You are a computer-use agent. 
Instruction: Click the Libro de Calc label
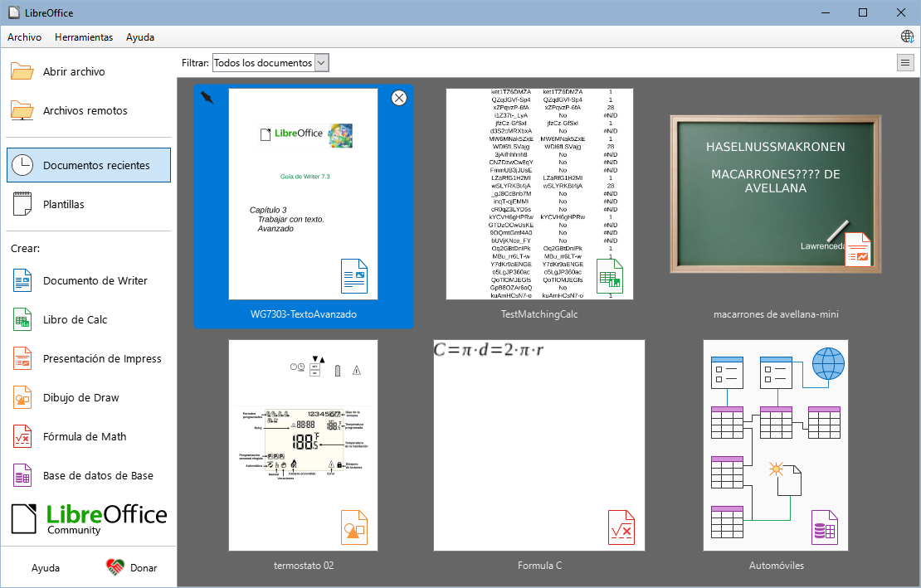pos(76,320)
